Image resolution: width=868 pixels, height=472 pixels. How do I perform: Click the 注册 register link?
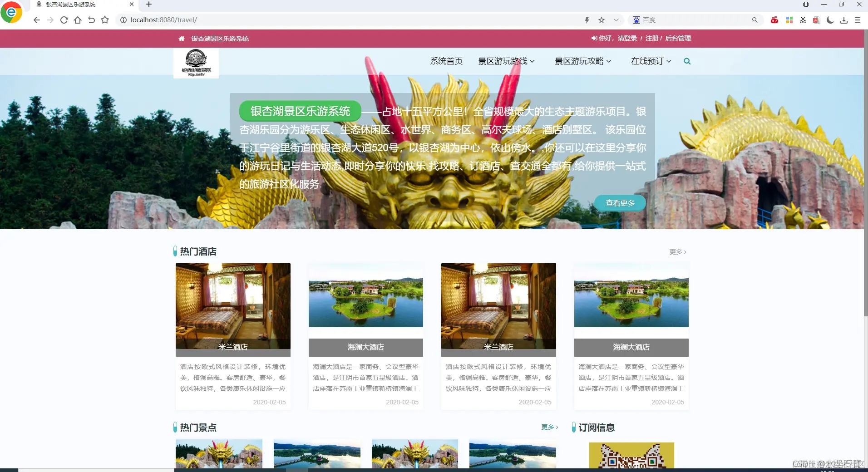tap(652, 38)
